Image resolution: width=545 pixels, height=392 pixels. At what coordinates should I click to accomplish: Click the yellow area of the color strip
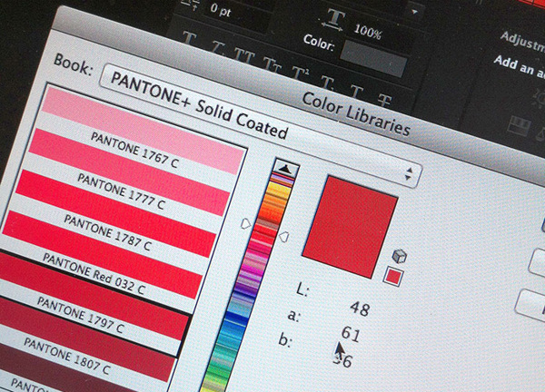click(x=279, y=190)
